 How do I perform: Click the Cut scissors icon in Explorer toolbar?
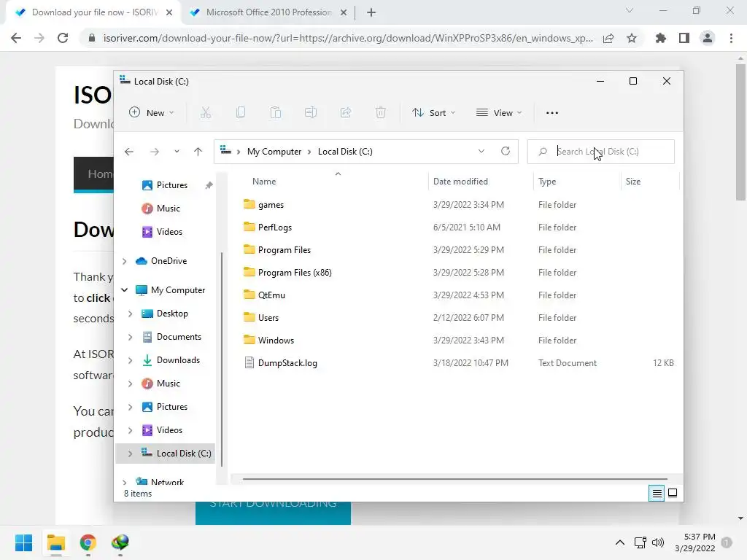[x=206, y=113]
